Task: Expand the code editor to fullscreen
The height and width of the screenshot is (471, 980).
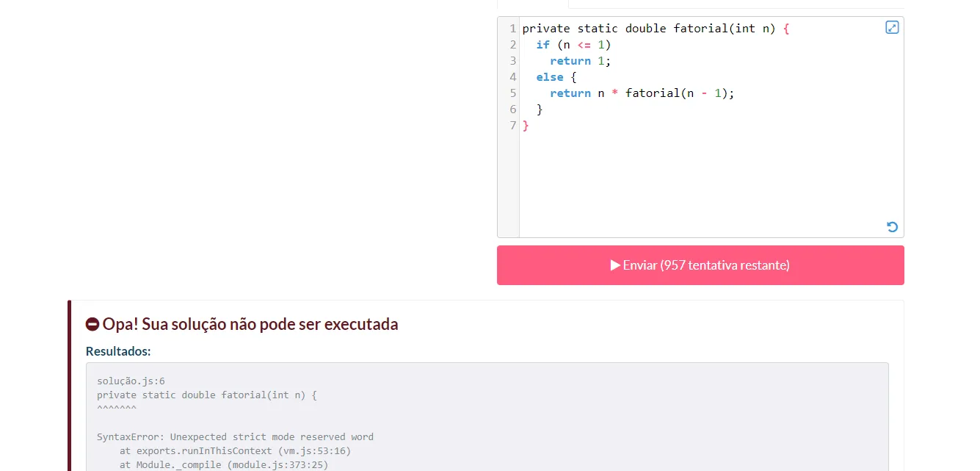Action: pyautogui.click(x=892, y=28)
